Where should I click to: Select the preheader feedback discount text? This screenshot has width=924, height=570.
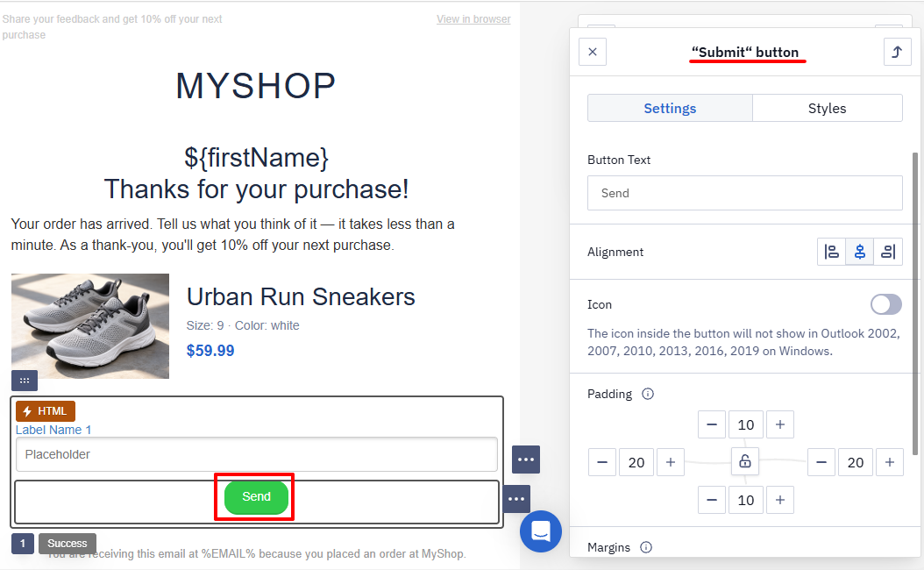pos(112,26)
